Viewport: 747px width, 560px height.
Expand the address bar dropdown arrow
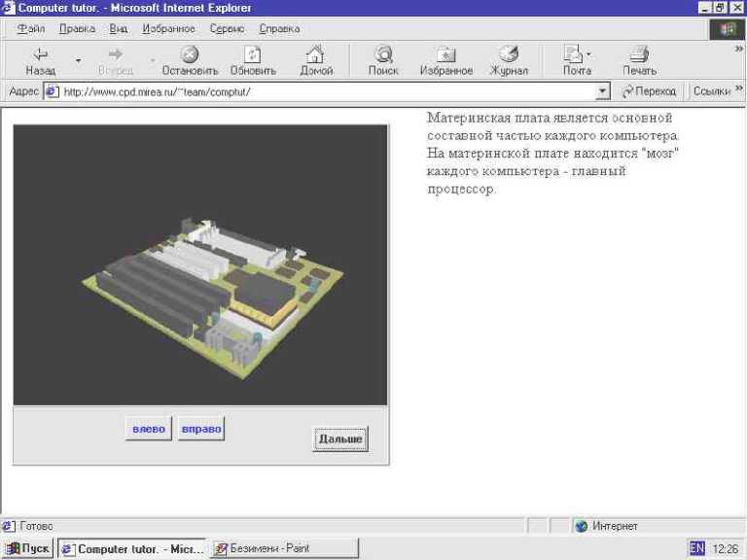[x=603, y=91]
